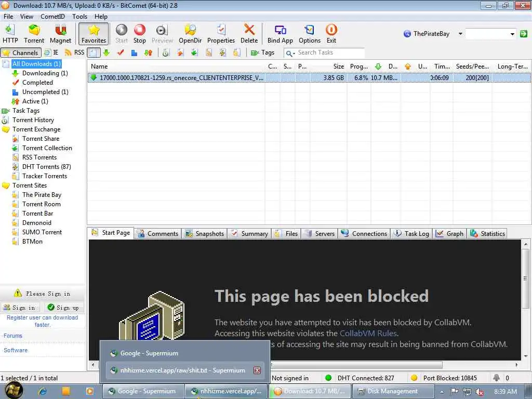Open the File menu
Screen dimensions: 532x399
(x=8, y=16)
